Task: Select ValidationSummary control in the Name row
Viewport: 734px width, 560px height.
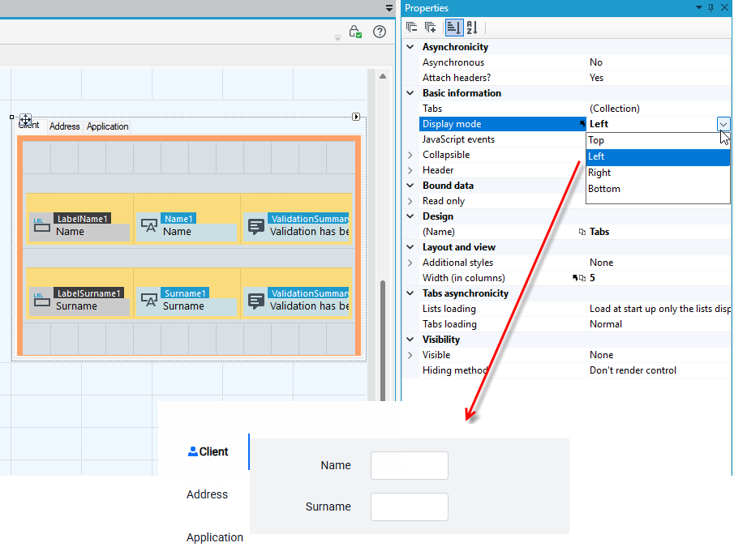Action: click(x=297, y=227)
